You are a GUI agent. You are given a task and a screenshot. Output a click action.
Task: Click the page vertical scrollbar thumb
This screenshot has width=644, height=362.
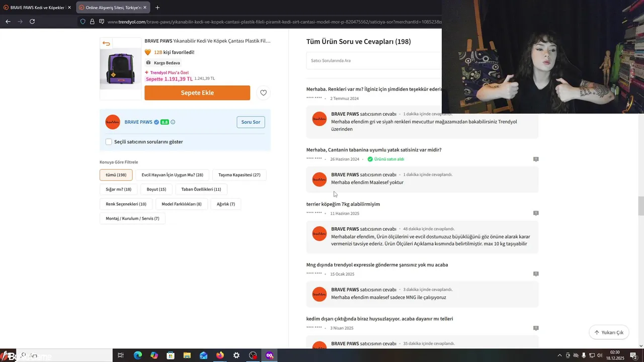coord(641,206)
